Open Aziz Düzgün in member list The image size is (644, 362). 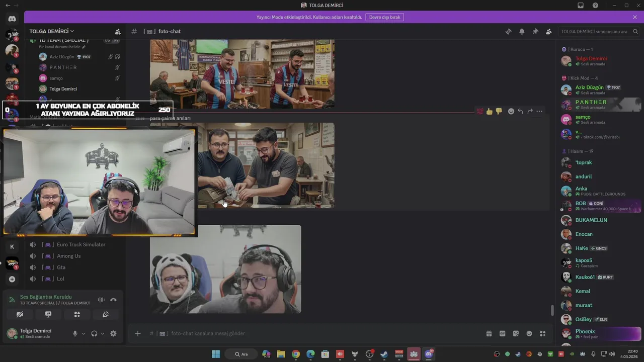click(599, 89)
